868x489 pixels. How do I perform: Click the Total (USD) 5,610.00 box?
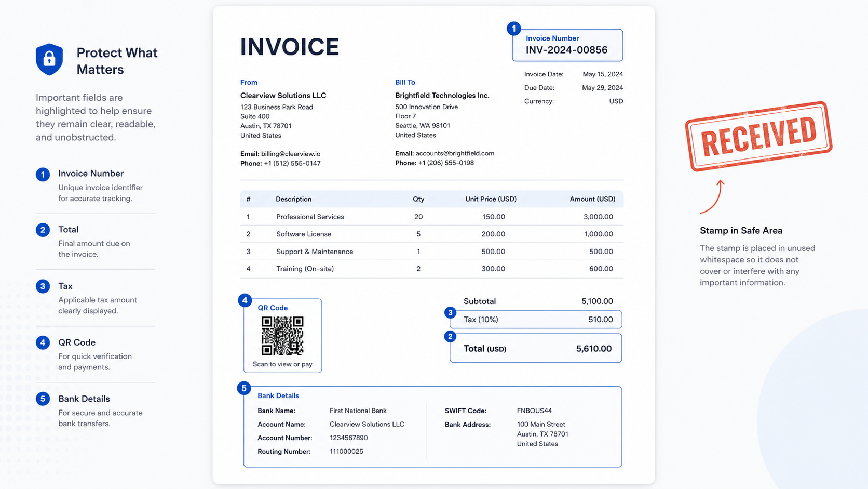pos(536,348)
